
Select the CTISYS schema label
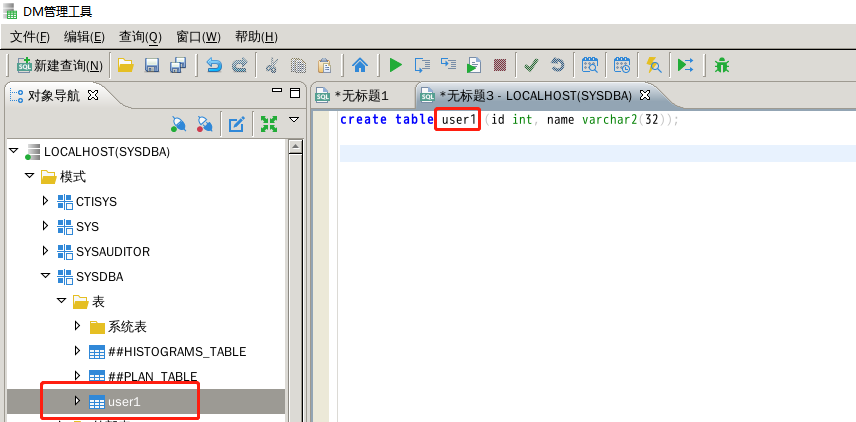point(97,202)
